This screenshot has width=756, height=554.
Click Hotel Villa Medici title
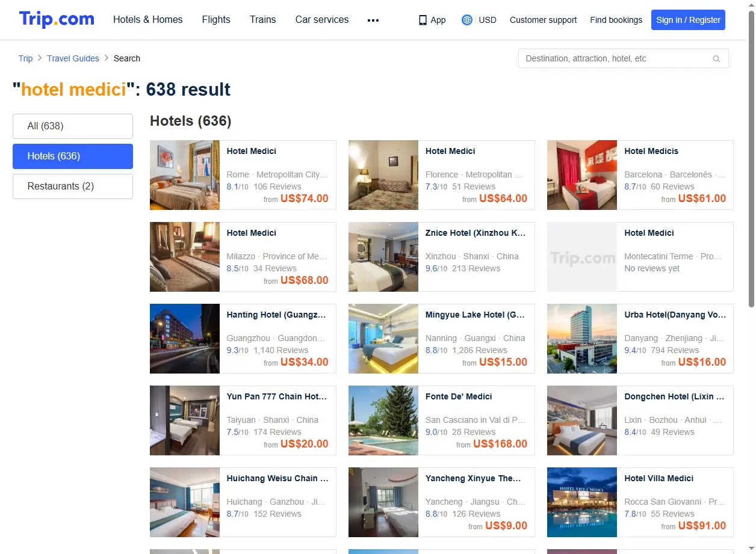[659, 478]
